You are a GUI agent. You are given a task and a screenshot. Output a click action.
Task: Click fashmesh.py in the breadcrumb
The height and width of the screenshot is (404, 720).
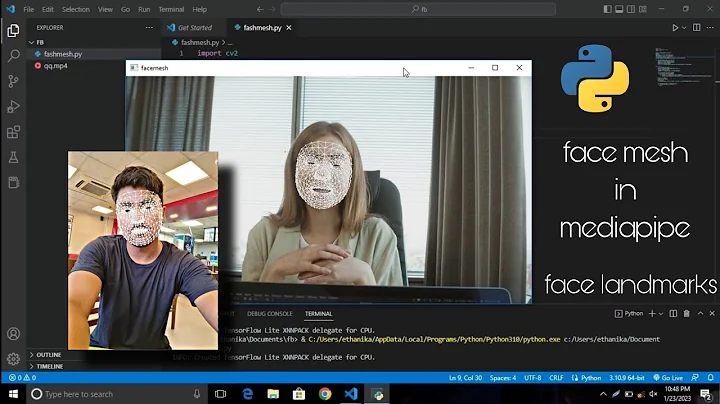(200, 42)
